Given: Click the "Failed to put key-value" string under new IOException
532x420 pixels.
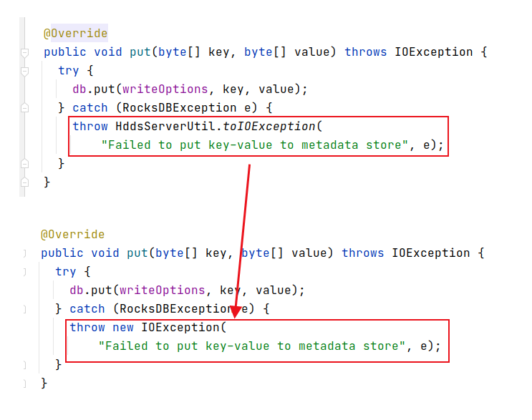Looking at the screenshot, I should (x=252, y=346).
